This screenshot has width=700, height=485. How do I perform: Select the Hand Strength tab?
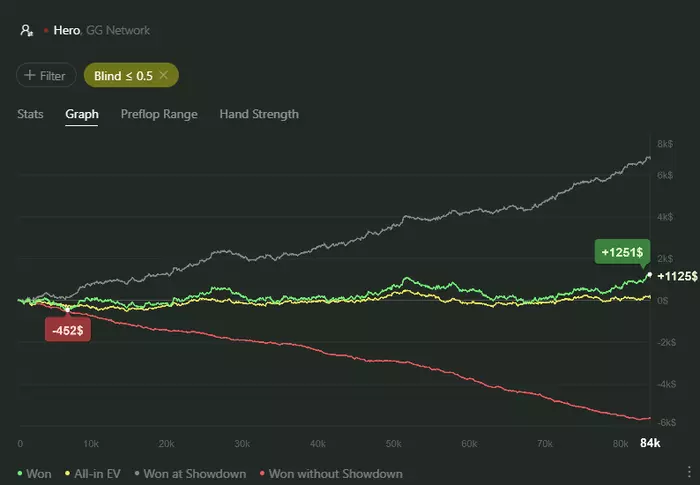(259, 114)
